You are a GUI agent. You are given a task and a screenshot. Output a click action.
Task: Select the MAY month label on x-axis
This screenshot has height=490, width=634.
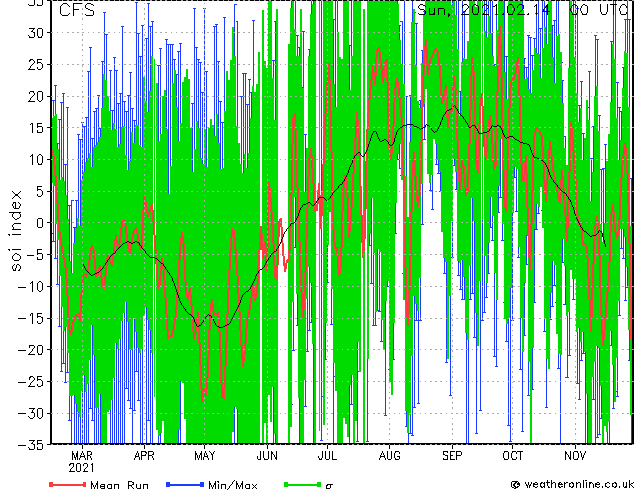pyautogui.click(x=205, y=456)
